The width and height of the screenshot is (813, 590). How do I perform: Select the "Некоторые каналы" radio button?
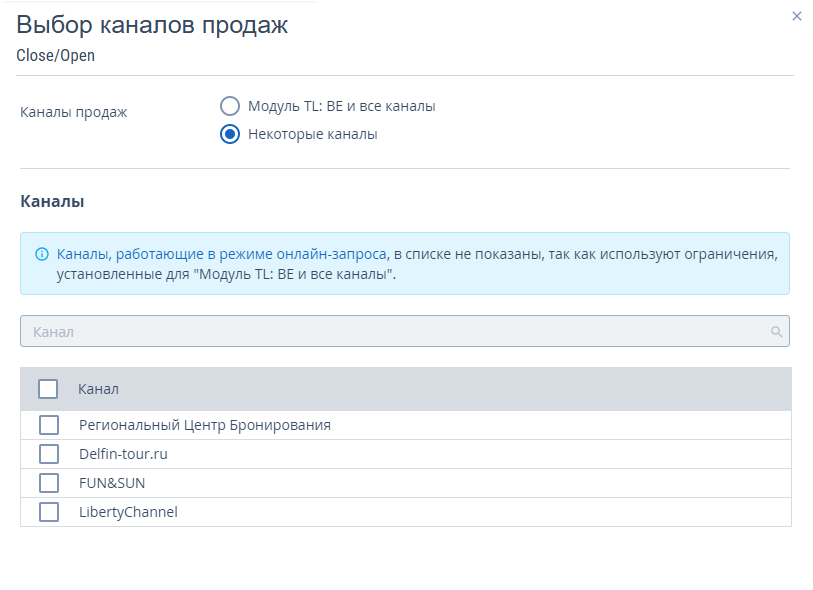(x=230, y=134)
